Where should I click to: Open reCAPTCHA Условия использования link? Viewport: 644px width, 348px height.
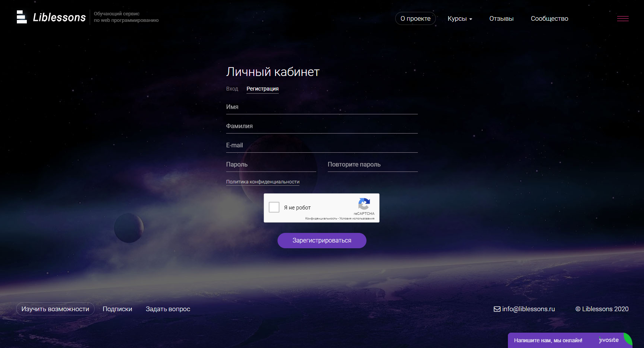coord(357,219)
